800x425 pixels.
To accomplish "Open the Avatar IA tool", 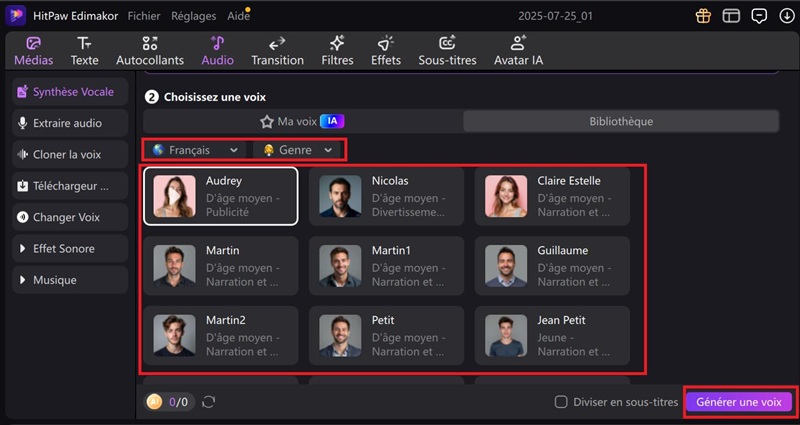I will pyautogui.click(x=518, y=50).
